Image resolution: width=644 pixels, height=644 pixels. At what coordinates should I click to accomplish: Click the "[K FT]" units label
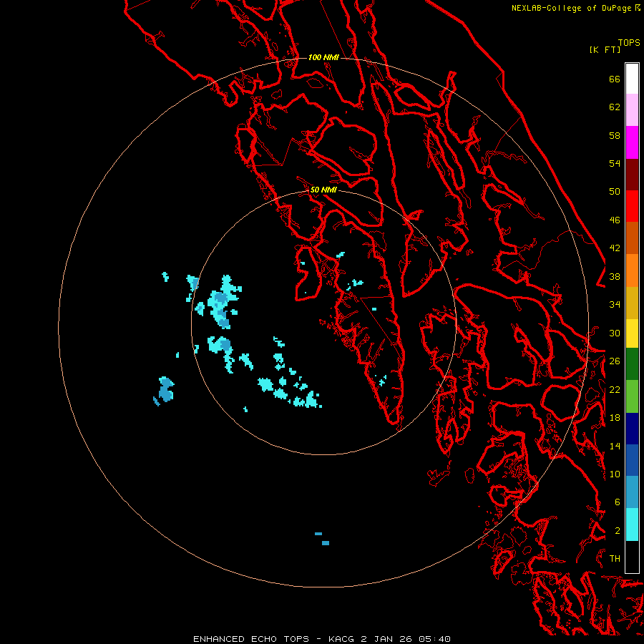[605, 50]
